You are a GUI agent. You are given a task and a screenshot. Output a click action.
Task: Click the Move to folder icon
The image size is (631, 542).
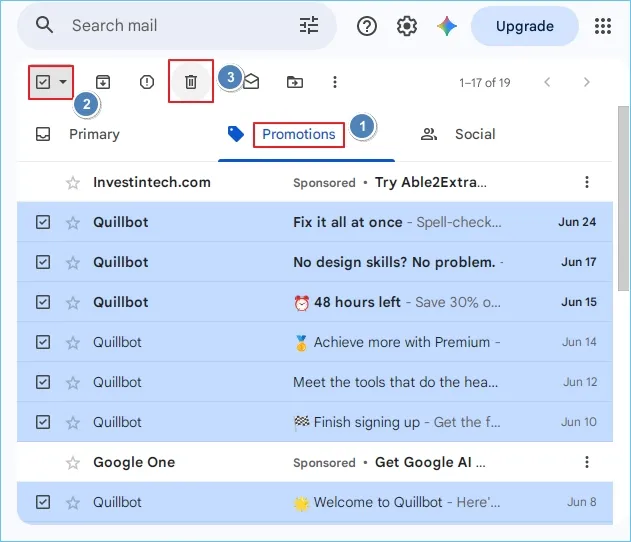pos(295,82)
